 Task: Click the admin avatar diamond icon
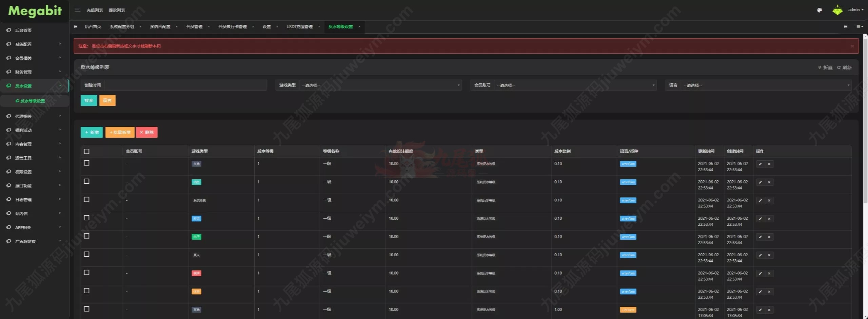pyautogui.click(x=837, y=10)
